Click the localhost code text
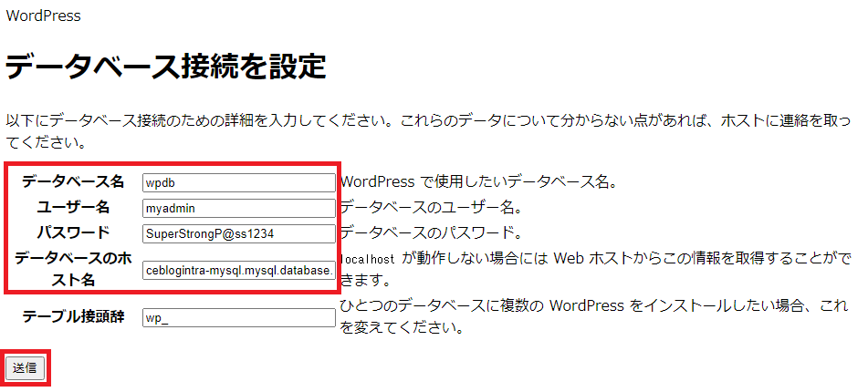 click(368, 259)
